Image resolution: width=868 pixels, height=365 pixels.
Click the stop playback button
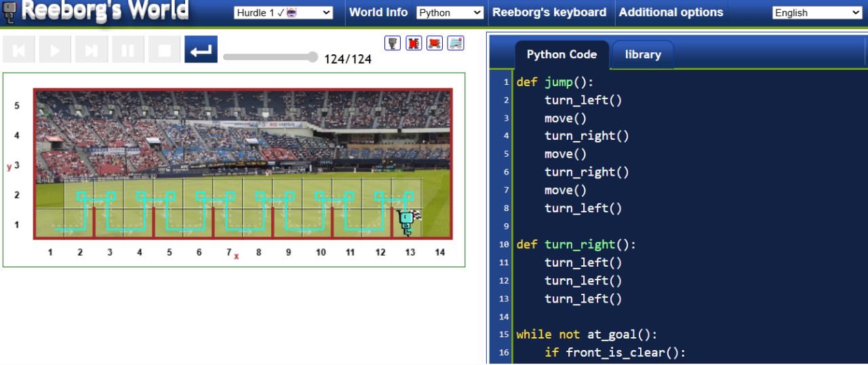pos(164,50)
